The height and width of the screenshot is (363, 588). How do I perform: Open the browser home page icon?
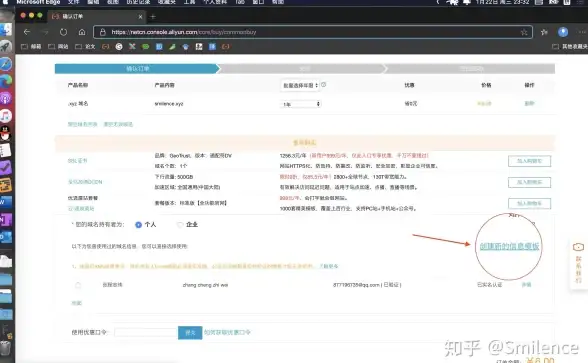pyautogui.click(x=82, y=32)
